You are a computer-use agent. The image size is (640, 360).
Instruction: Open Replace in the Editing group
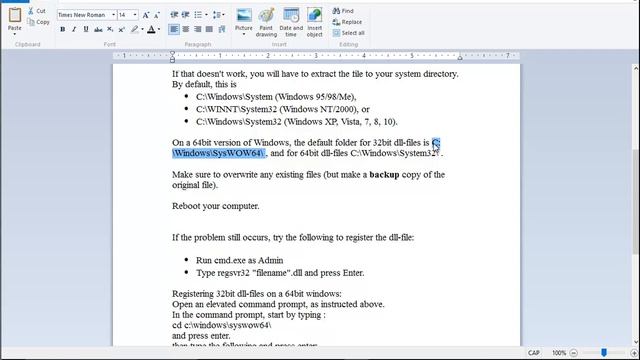(x=347, y=22)
